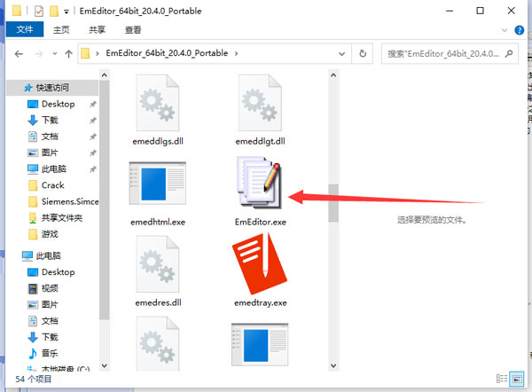Click the search magnifier icon
532x392 pixels.
tap(509, 53)
